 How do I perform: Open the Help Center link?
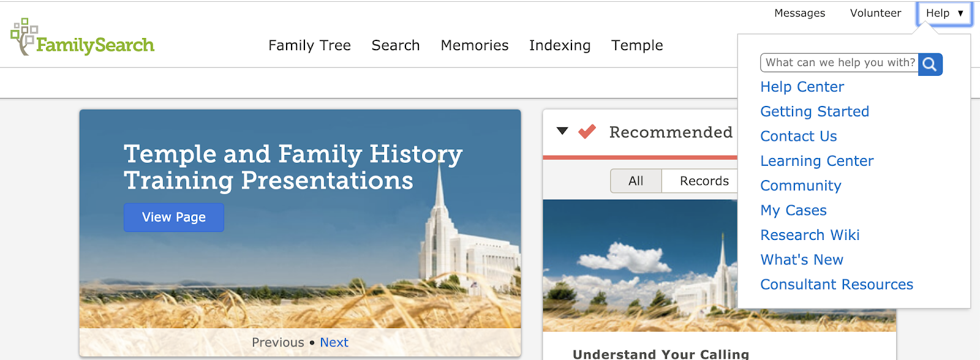[x=802, y=87]
